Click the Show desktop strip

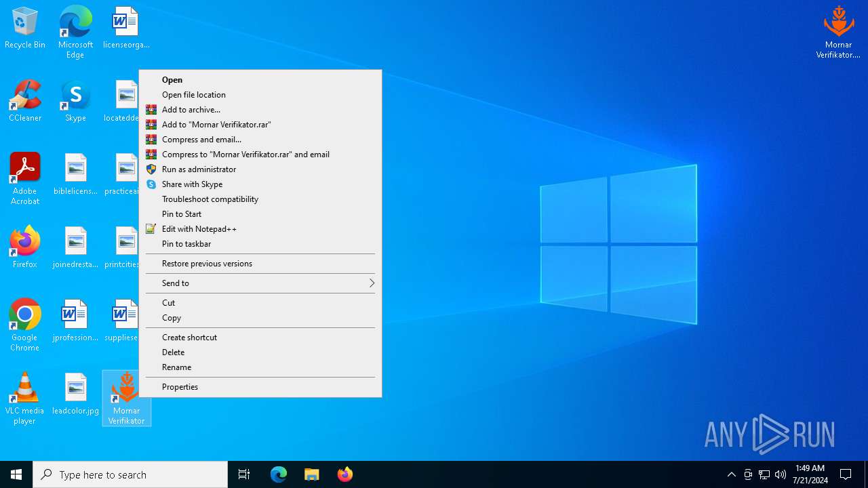(866, 474)
